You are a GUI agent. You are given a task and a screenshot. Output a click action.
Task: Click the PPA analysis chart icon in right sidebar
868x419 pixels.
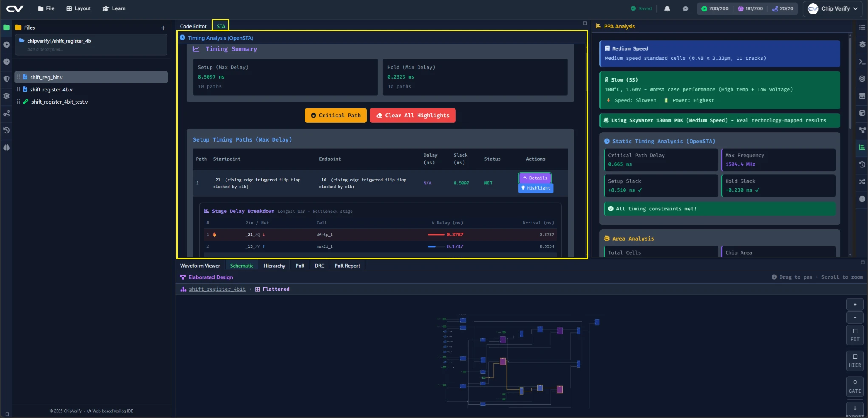[862, 147]
